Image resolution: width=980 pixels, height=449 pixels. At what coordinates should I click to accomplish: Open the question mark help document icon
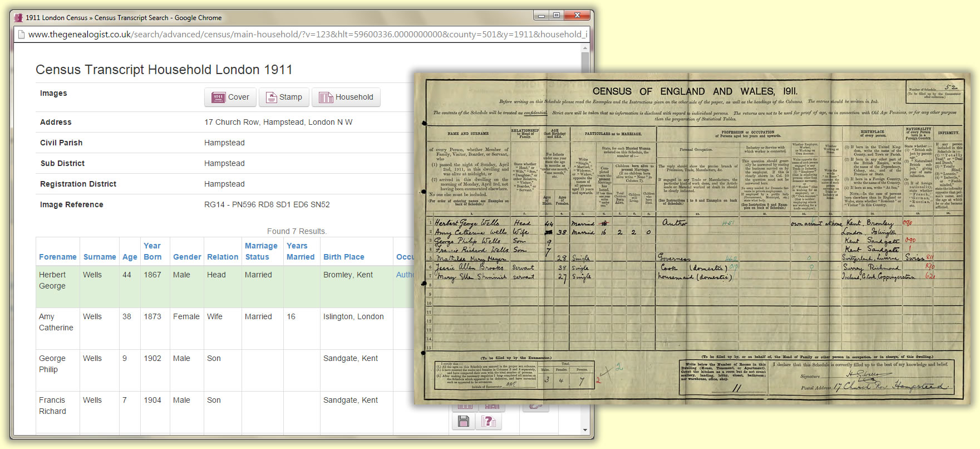(489, 422)
